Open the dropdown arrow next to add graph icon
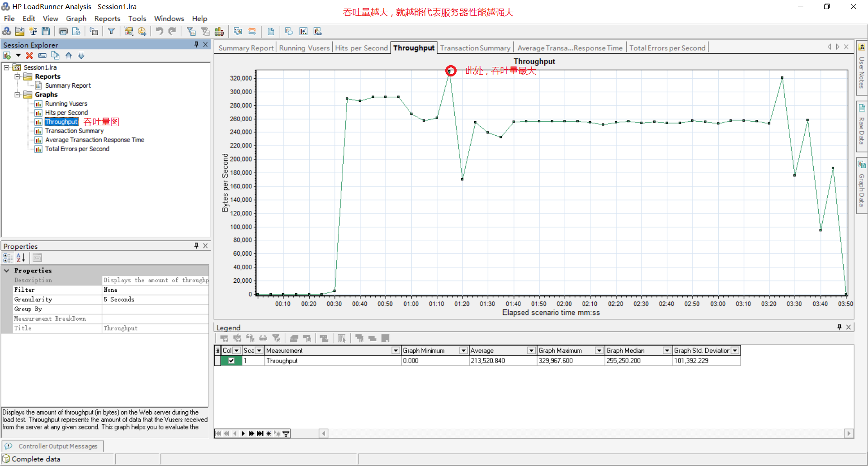Image resolution: width=868 pixels, height=466 pixels. click(x=18, y=56)
